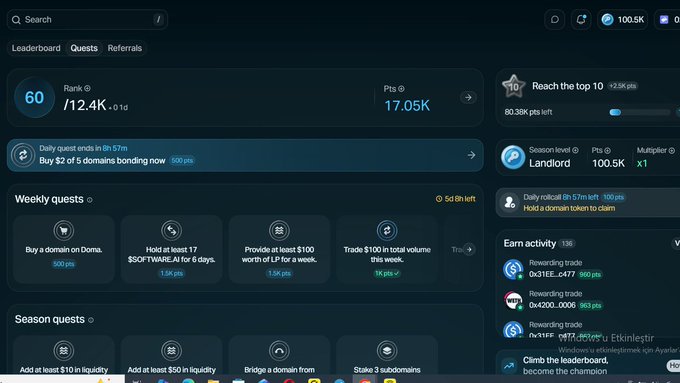This screenshot has height=383, width=680.
Task: Click the Reach the top 10 star badge
Action: (513, 86)
